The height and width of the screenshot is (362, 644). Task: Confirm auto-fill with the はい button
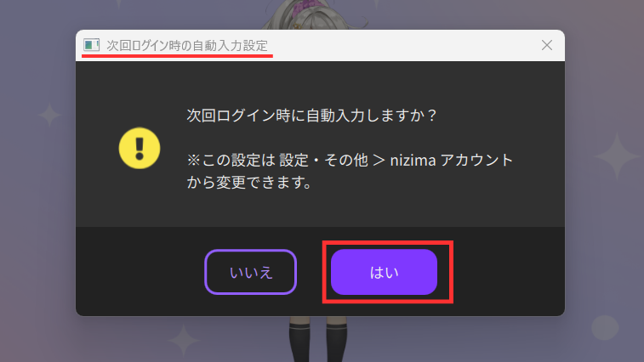tap(384, 272)
